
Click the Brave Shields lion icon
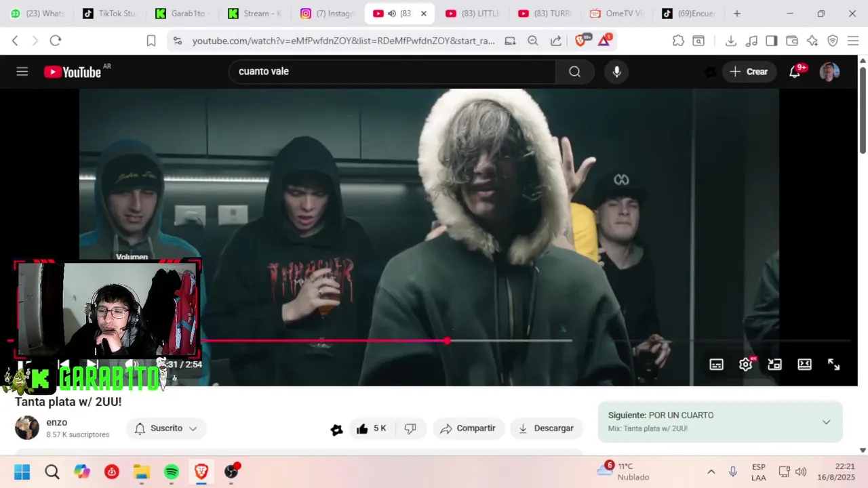580,41
